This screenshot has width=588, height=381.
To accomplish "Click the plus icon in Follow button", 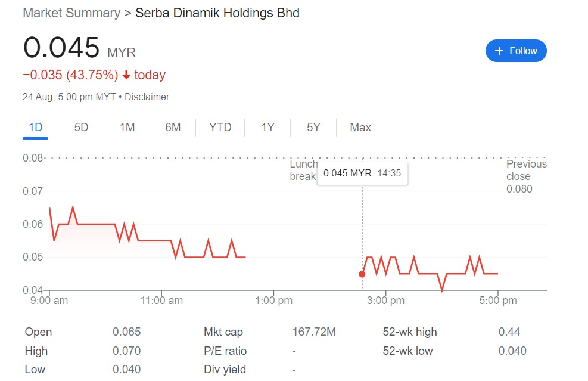I will [499, 51].
